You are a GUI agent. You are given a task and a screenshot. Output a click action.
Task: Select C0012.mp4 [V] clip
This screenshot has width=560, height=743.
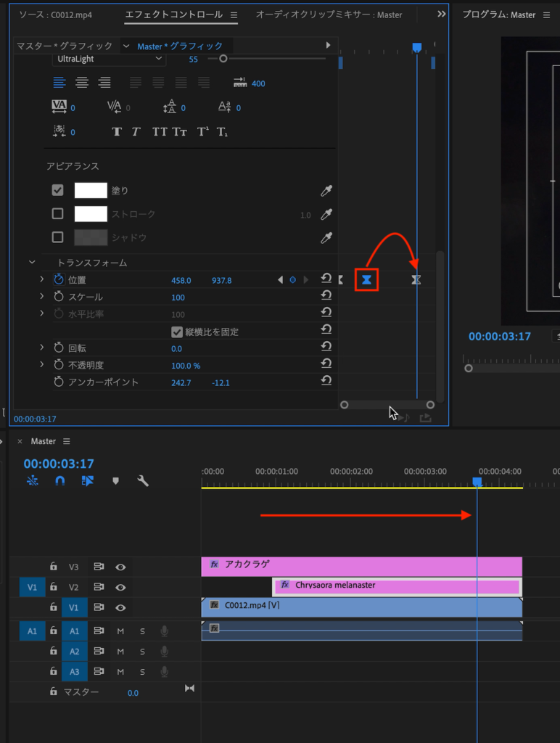(361, 607)
